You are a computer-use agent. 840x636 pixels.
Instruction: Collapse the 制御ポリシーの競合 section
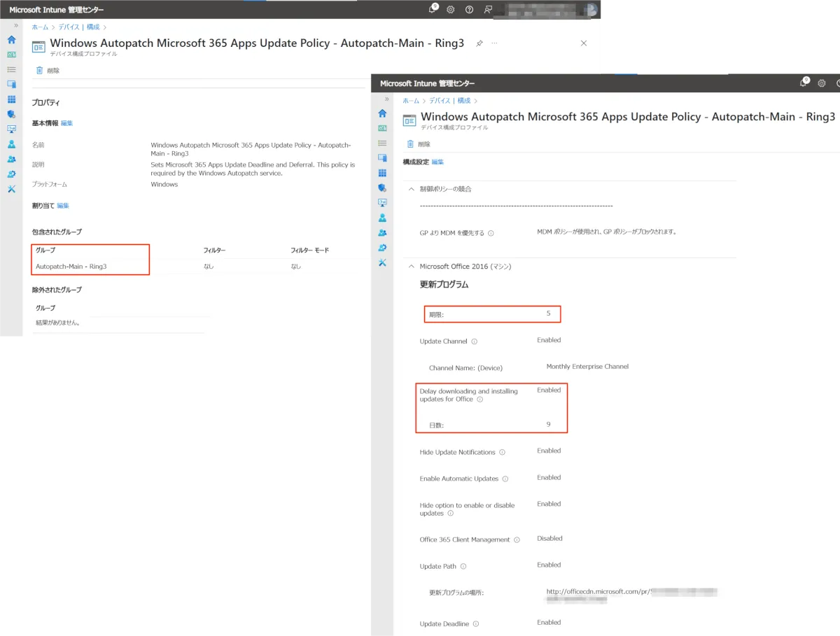tap(411, 189)
